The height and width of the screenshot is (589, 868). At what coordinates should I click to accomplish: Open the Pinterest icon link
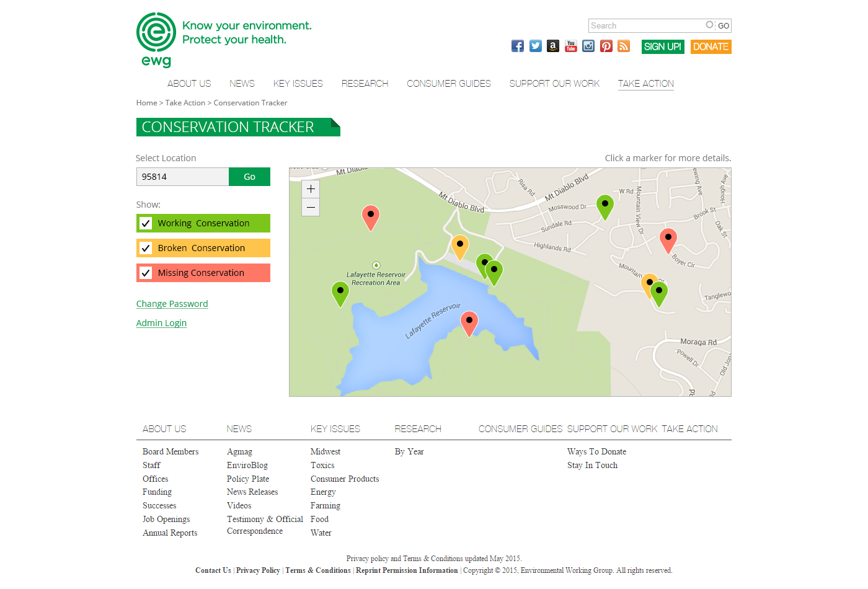606,46
